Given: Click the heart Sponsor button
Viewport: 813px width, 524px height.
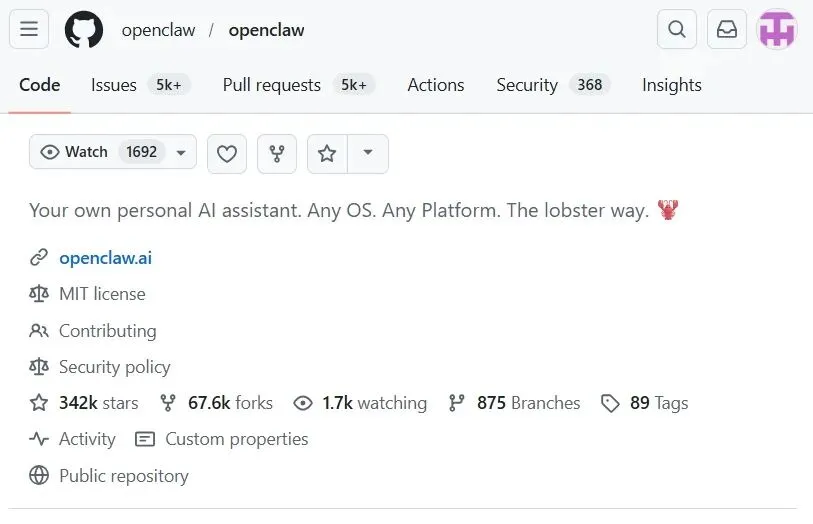Looking at the screenshot, I should [x=227, y=153].
